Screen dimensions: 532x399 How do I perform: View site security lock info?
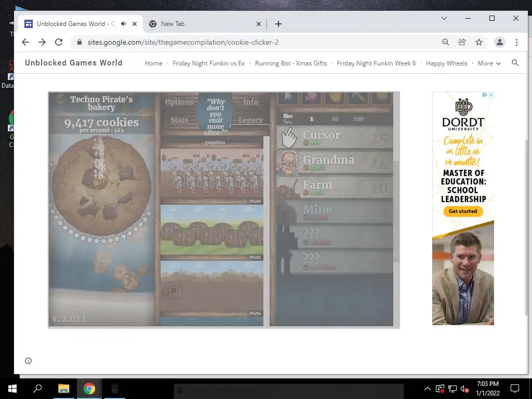(79, 42)
